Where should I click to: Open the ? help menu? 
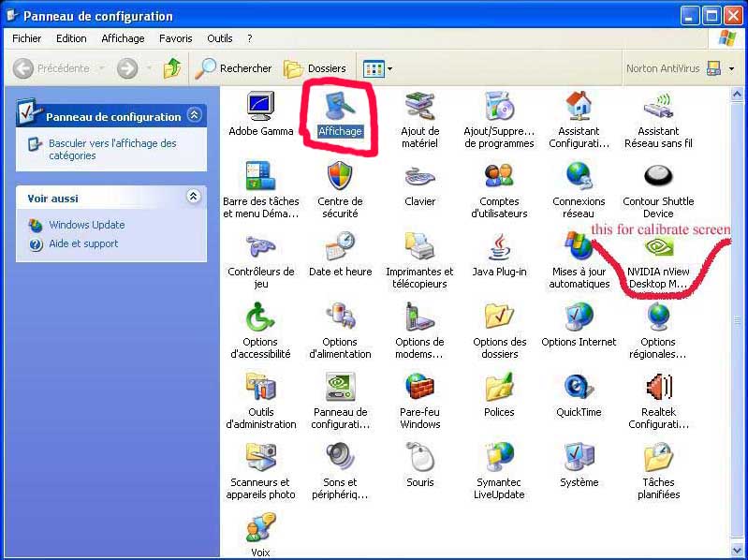click(250, 38)
